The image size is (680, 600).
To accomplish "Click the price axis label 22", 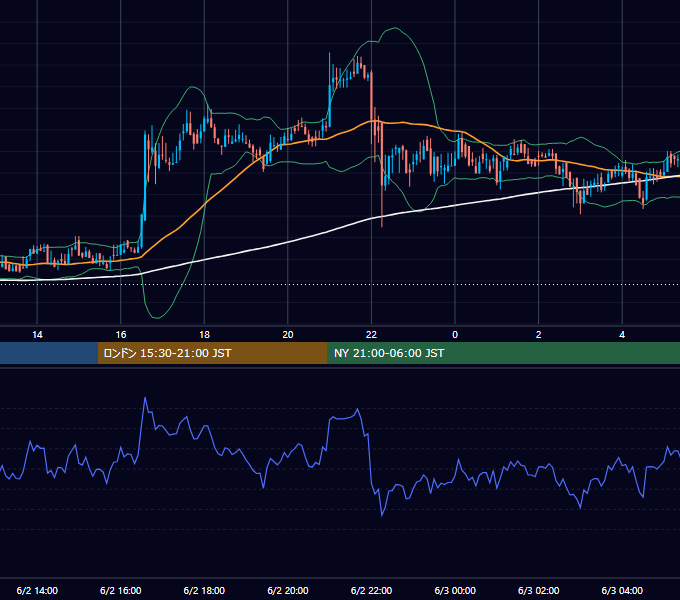I will 371,335.
